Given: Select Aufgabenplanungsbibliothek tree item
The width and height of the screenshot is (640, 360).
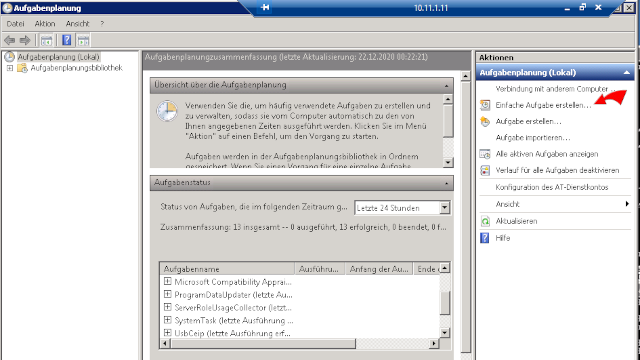Looking at the screenshot, I should point(76,68).
